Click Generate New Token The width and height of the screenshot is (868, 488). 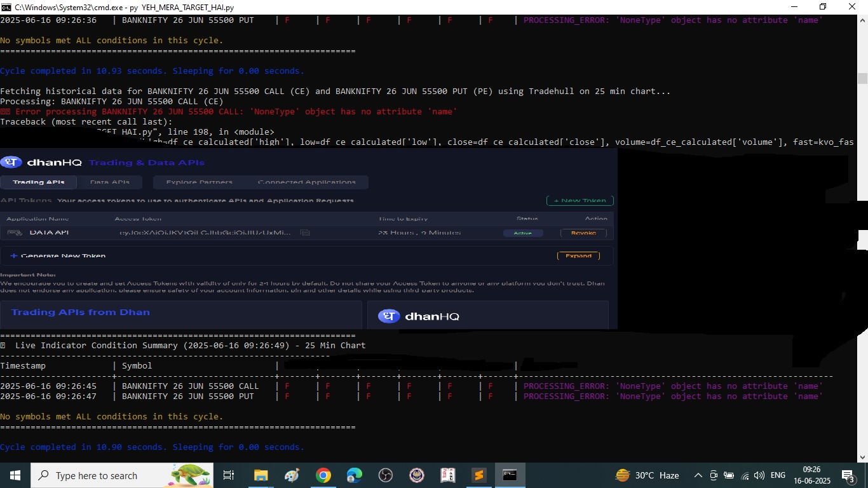point(63,256)
